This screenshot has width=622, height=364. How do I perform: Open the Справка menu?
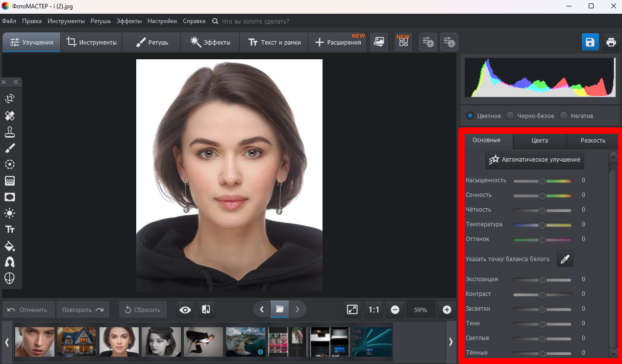pyautogui.click(x=194, y=21)
